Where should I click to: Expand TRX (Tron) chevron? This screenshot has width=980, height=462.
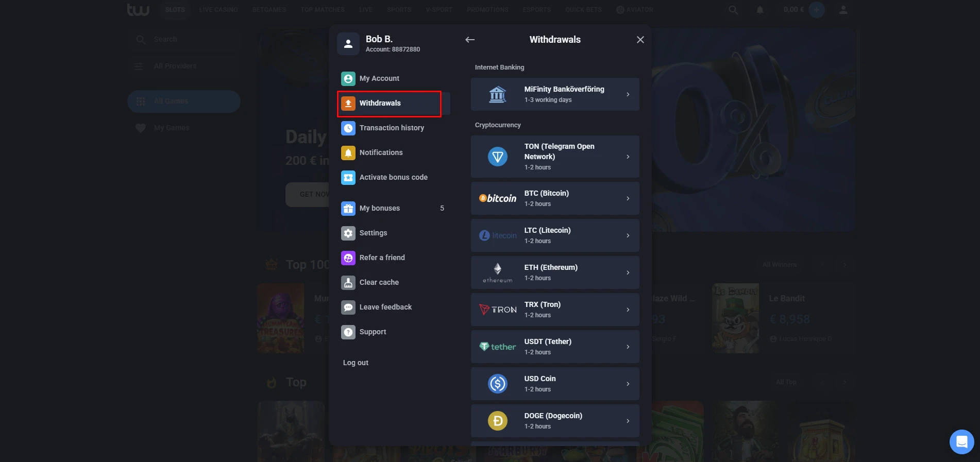pos(628,310)
